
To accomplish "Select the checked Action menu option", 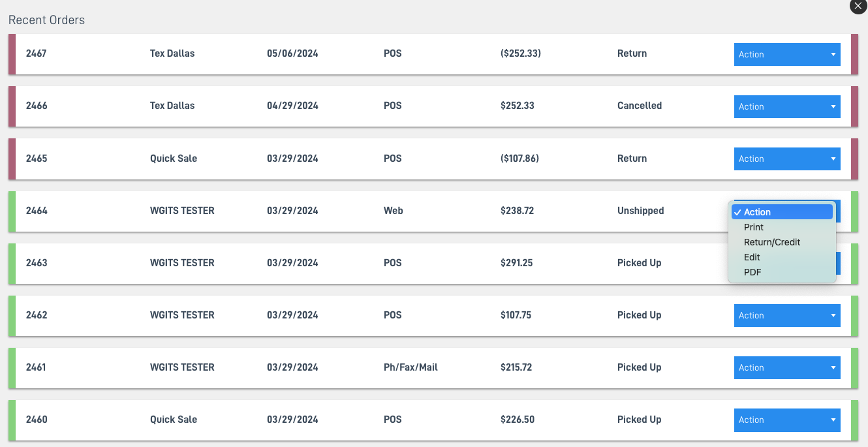I will (782, 212).
